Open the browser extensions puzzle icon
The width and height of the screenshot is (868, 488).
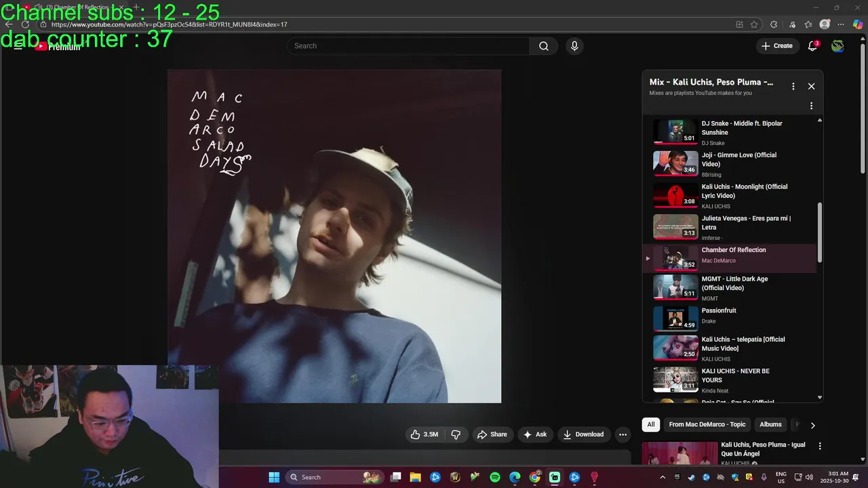(774, 24)
